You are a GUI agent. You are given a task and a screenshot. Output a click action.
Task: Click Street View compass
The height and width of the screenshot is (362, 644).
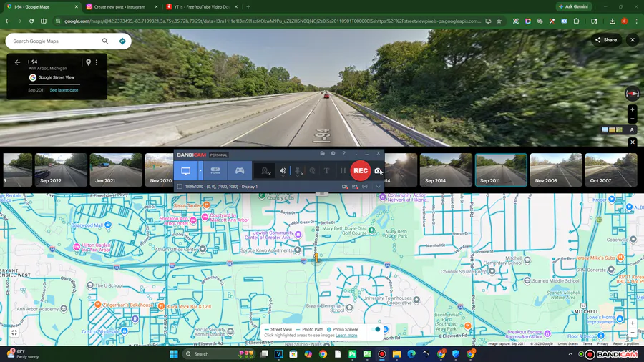[x=632, y=94]
